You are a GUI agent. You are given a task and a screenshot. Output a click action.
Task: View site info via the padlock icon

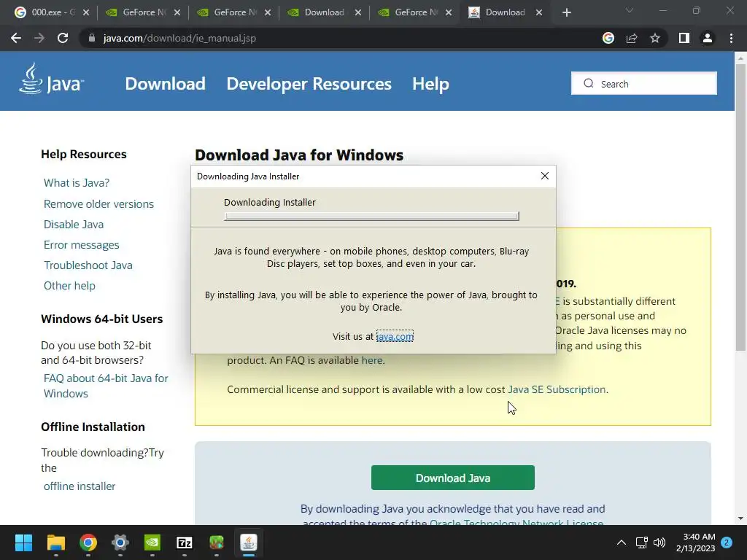pos(92,38)
